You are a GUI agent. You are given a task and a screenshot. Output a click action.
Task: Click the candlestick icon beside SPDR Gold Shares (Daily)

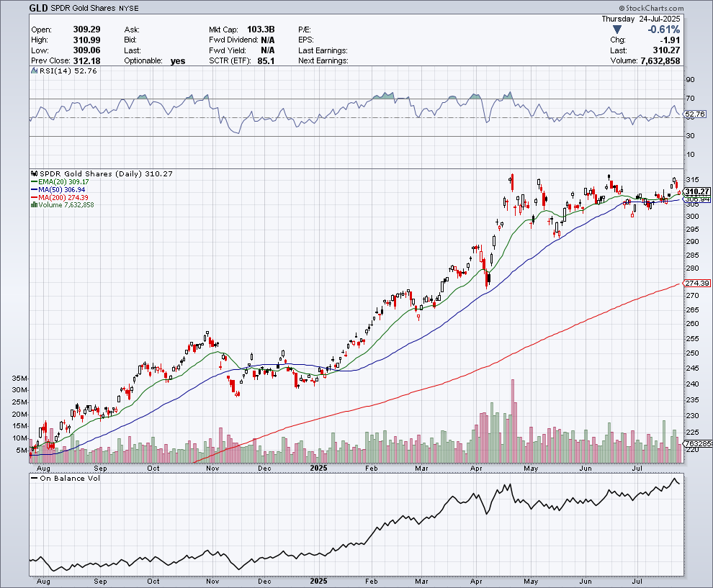coord(34,174)
